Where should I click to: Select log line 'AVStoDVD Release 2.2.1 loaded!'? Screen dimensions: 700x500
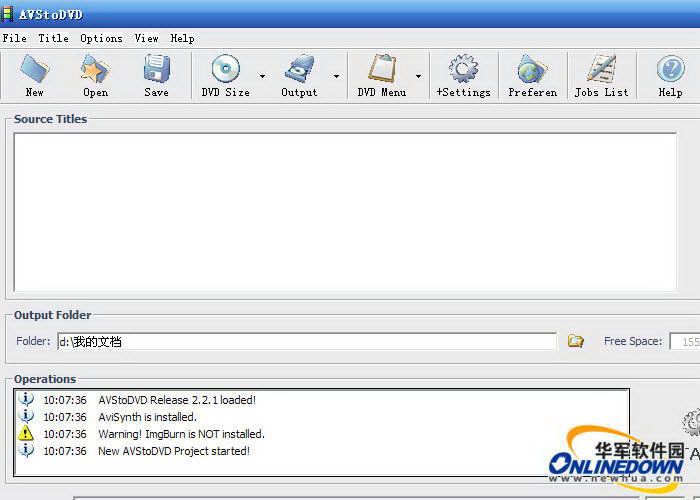[x=177, y=400]
